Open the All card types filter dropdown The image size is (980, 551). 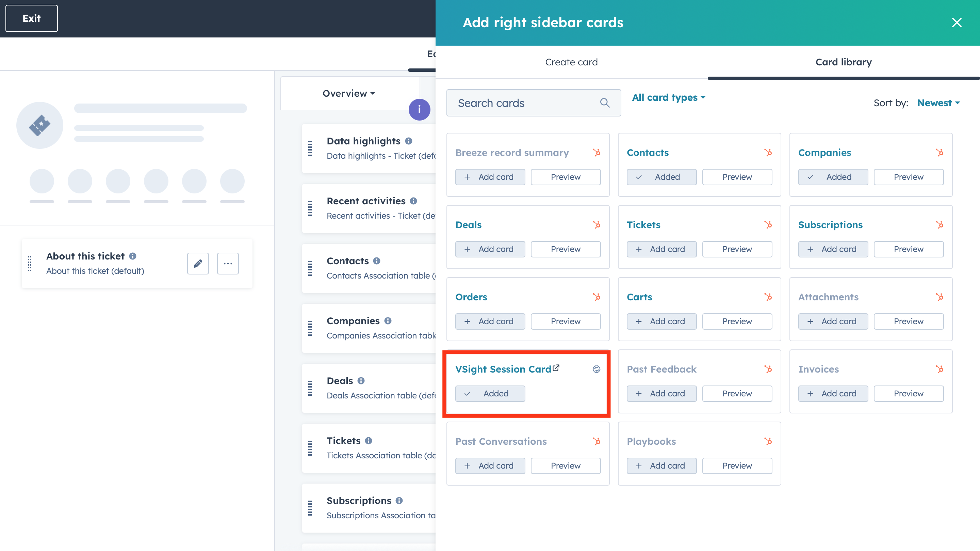coord(669,97)
